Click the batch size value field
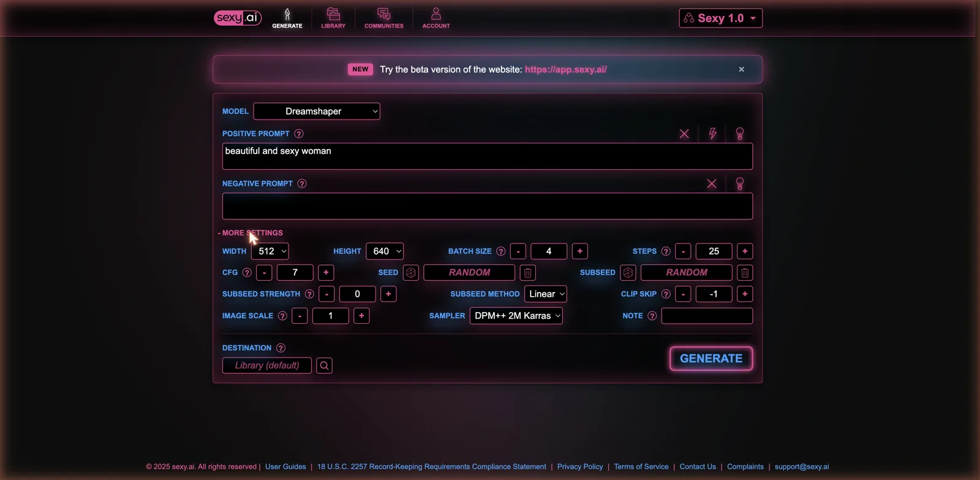This screenshot has height=480, width=980. click(549, 251)
